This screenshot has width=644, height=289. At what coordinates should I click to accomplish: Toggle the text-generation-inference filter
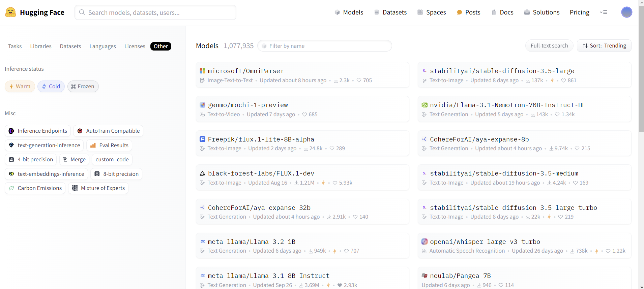[x=44, y=145]
